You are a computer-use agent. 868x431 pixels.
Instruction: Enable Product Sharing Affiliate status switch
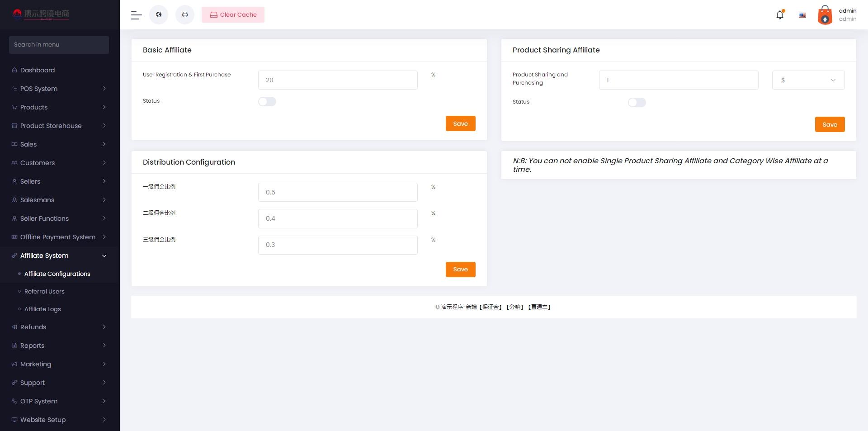[637, 103]
